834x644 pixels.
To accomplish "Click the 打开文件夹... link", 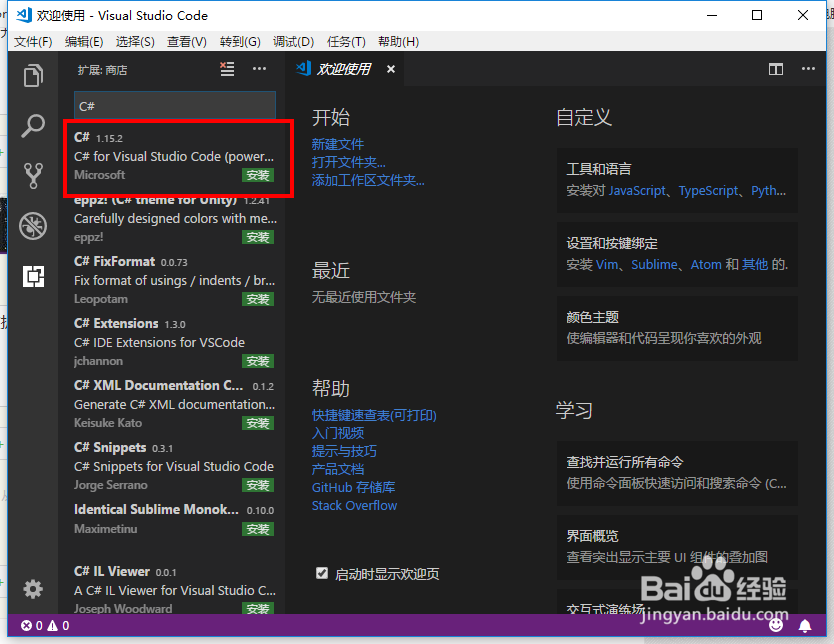I will pos(348,162).
